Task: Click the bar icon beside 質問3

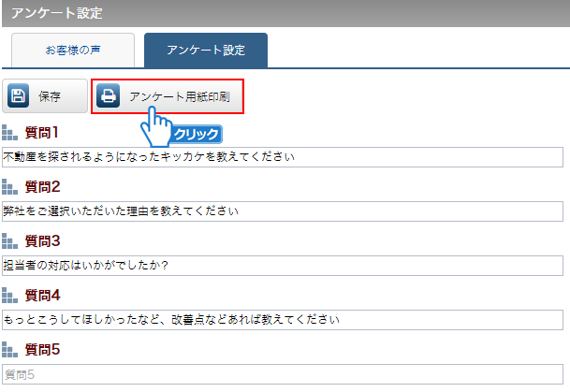Action: (10, 241)
